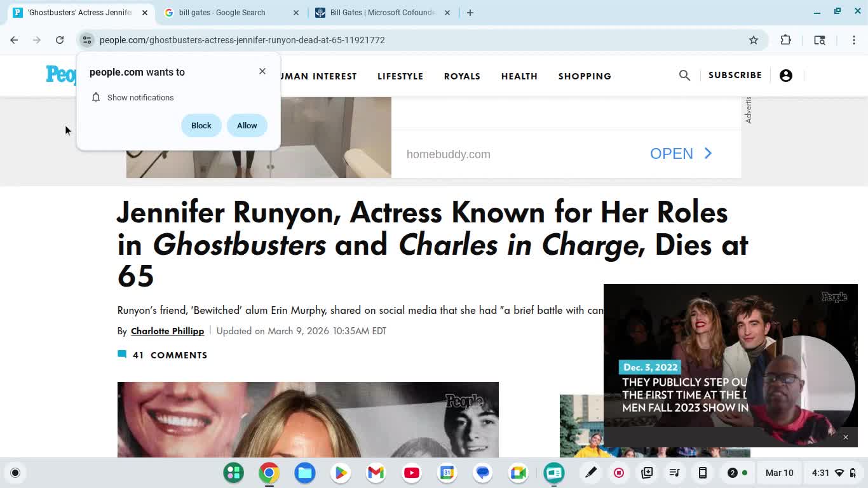Open the Files app on the shelf
Image resolution: width=868 pixels, height=488 pixels.
304,473
